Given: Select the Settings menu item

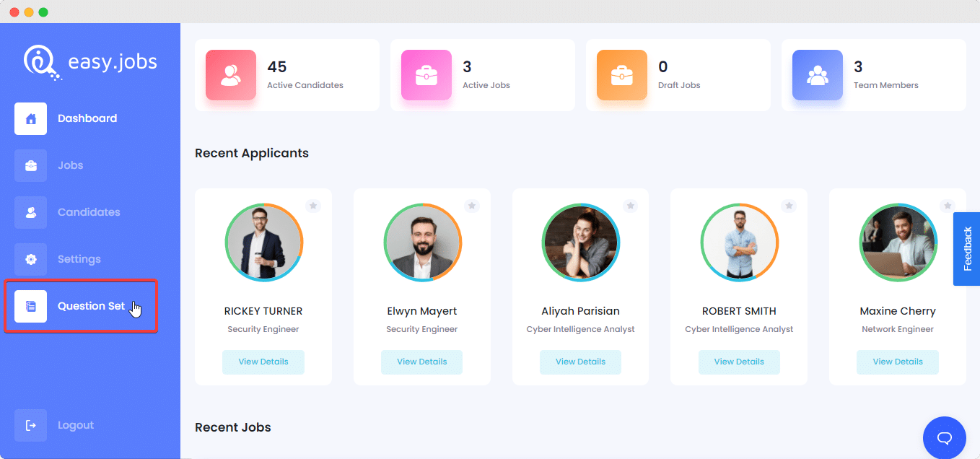Looking at the screenshot, I should (x=79, y=259).
